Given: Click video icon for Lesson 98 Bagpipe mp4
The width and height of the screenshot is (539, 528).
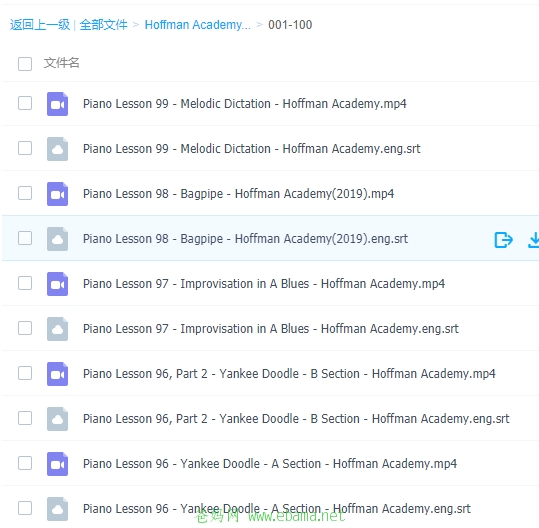Looking at the screenshot, I should (57, 194).
